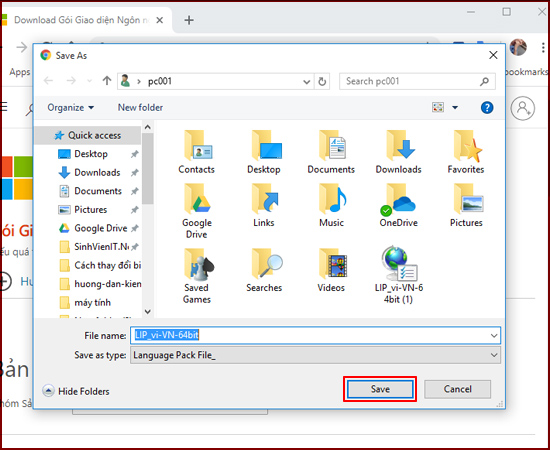Open the OneDrive folder icon
This screenshot has width=550, height=450.
(399, 199)
